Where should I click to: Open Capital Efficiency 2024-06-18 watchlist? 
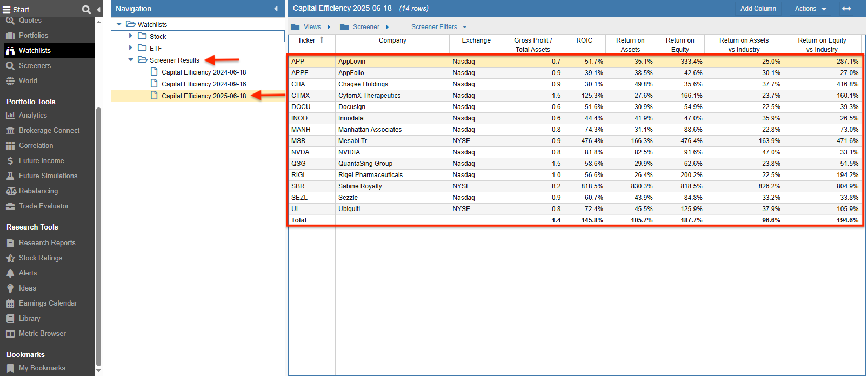(x=204, y=72)
